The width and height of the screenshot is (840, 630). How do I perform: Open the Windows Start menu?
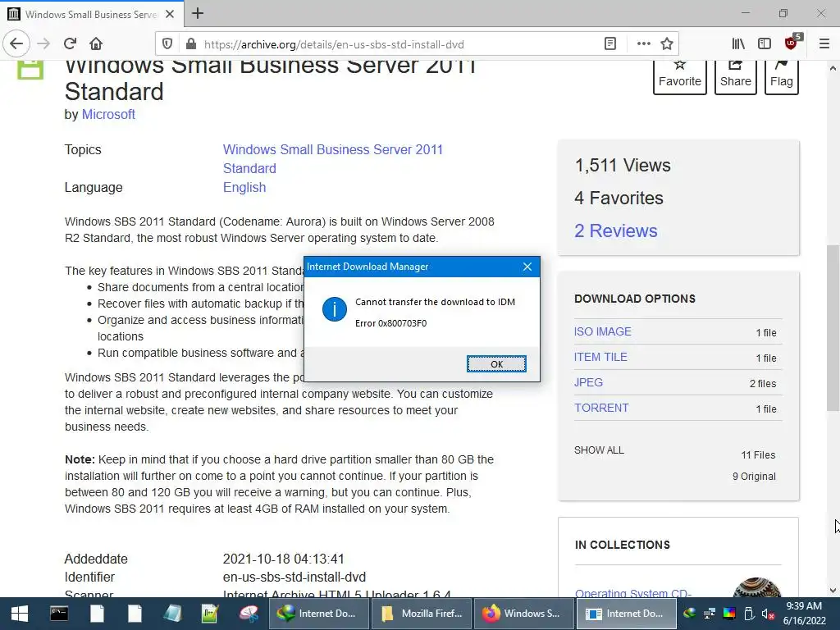tap(20, 614)
